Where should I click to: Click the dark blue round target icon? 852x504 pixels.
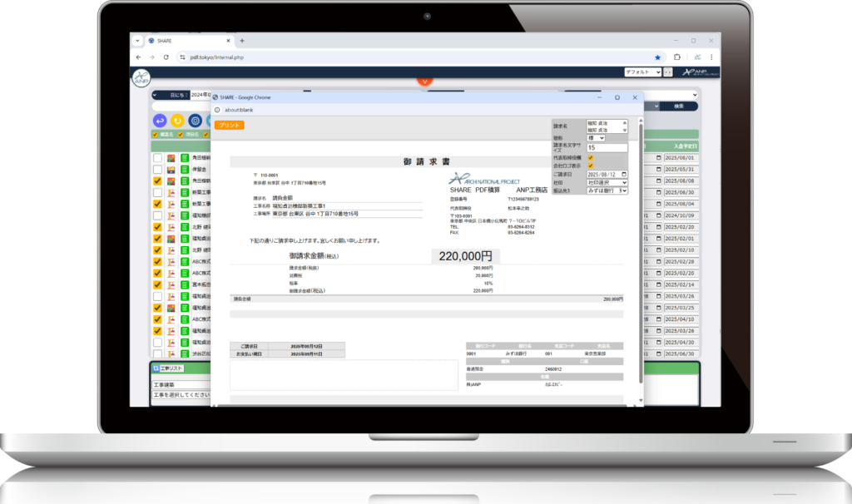pos(195,121)
